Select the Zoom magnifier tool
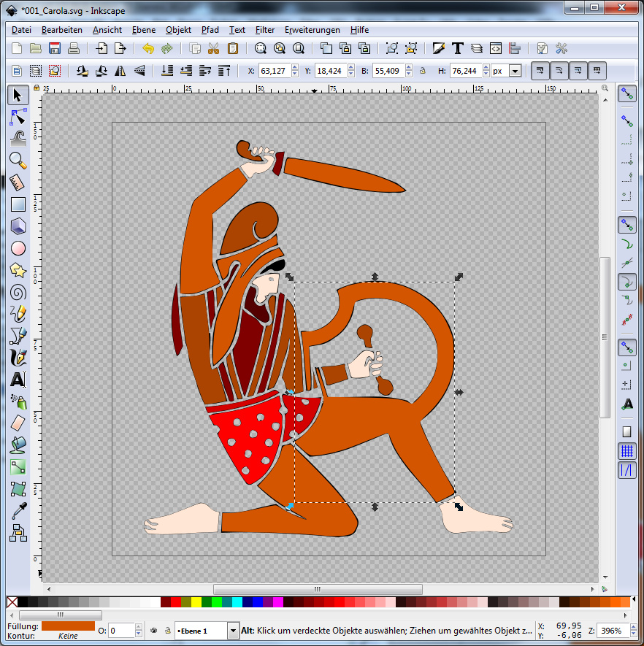This screenshot has width=644, height=646. tap(18, 160)
